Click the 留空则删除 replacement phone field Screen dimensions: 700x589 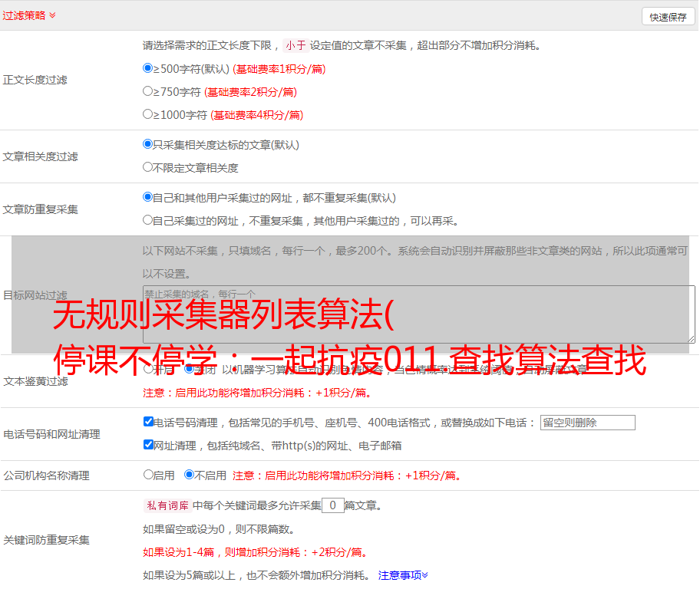point(587,423)
